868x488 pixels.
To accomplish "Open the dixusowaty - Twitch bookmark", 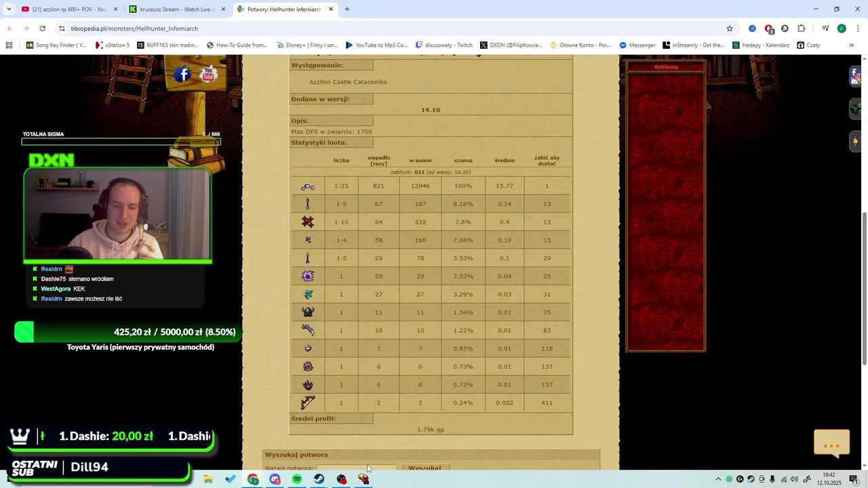I will (444, 45).
